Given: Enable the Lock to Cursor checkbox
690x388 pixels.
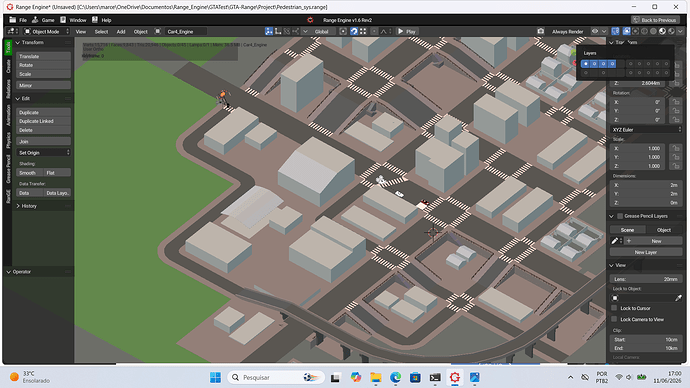Looking at the screenshot, I should coord(614,308).
